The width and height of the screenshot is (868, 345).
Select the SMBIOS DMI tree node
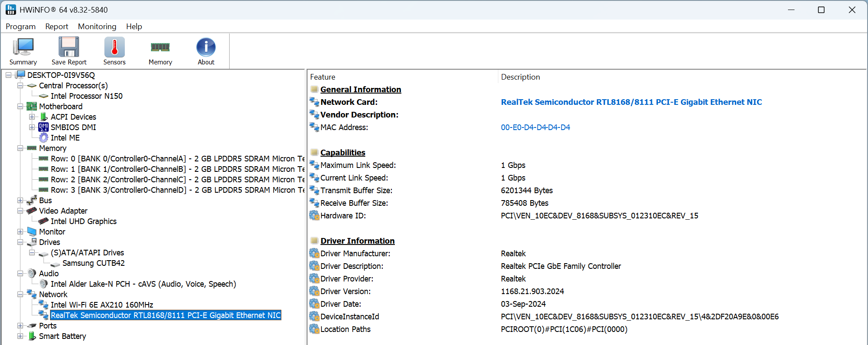pyautogui.click(x=73, y=127)
